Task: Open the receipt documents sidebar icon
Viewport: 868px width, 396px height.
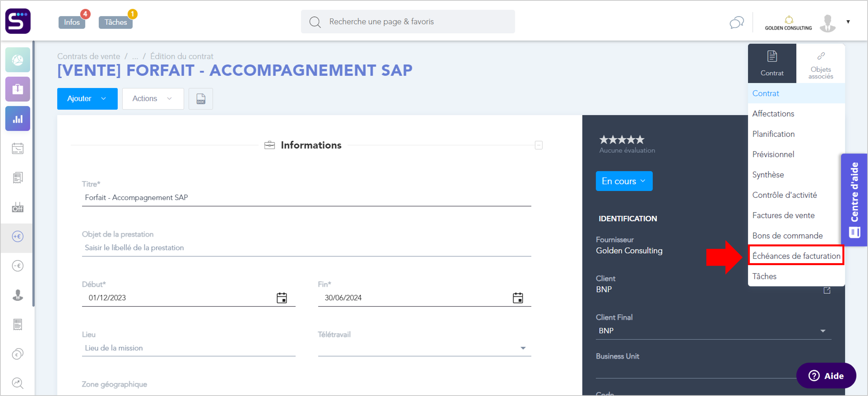Action: [18, 178]
